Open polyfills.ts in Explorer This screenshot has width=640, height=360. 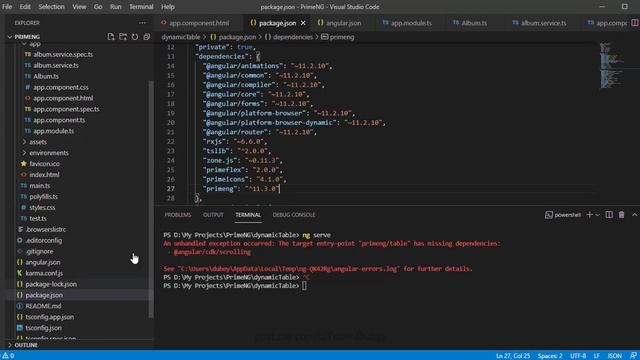43,197
